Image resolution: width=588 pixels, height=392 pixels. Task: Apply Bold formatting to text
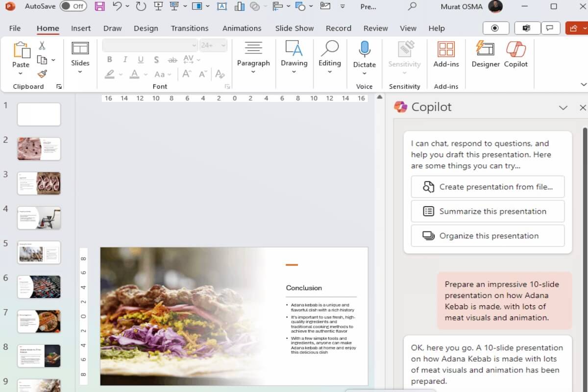click(x=109, y=59)
